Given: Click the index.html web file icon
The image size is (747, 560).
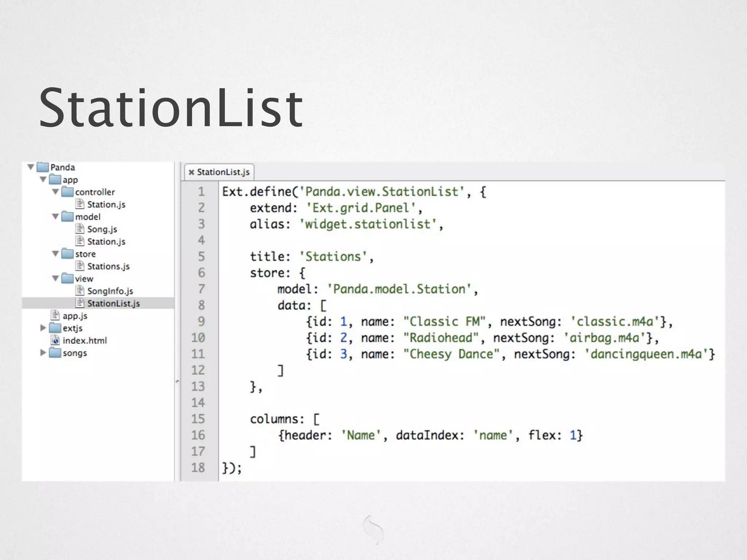Looking at the screenshot, I should 55,341.
